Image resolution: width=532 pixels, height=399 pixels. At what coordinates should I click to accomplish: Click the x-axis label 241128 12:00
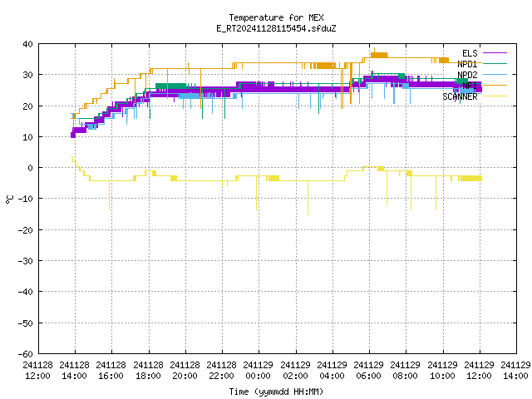click(x=38, y=371)
